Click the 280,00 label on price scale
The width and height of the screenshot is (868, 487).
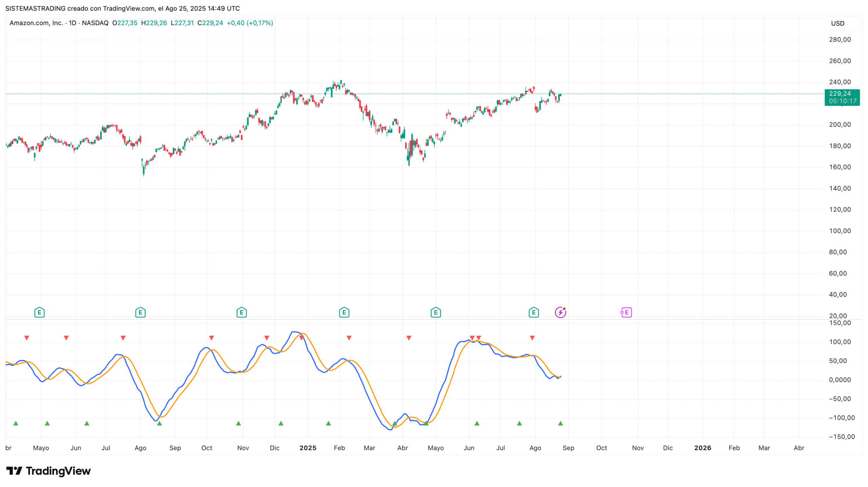pyautogui.click(x=840, y=40)
